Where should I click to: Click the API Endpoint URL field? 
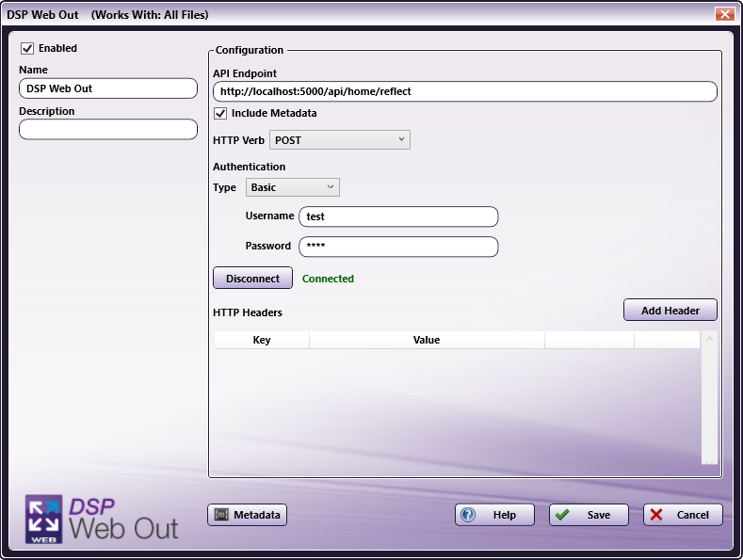coord(465,91)
